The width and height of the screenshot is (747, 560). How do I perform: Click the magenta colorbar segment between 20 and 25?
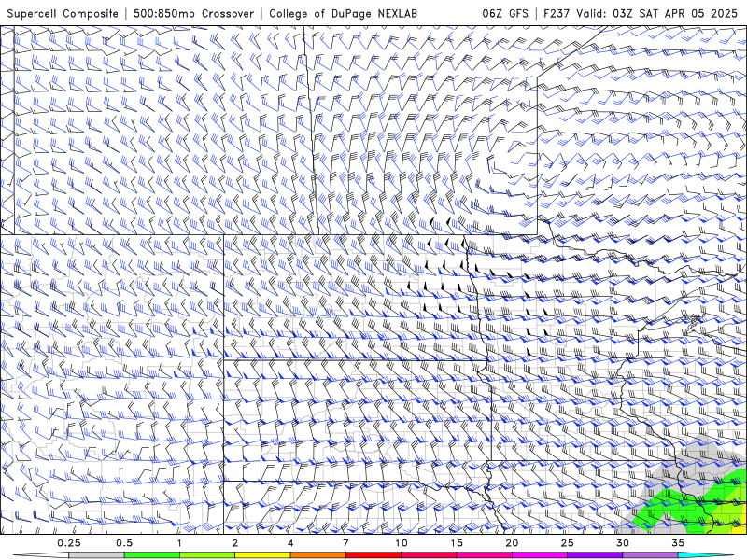(x=540, y=555)
